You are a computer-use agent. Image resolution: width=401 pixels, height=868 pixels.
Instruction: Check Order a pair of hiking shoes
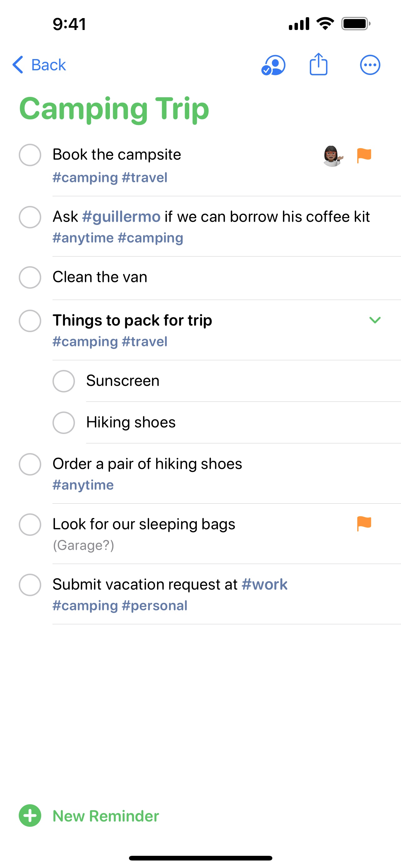click(x=30, y=464)
